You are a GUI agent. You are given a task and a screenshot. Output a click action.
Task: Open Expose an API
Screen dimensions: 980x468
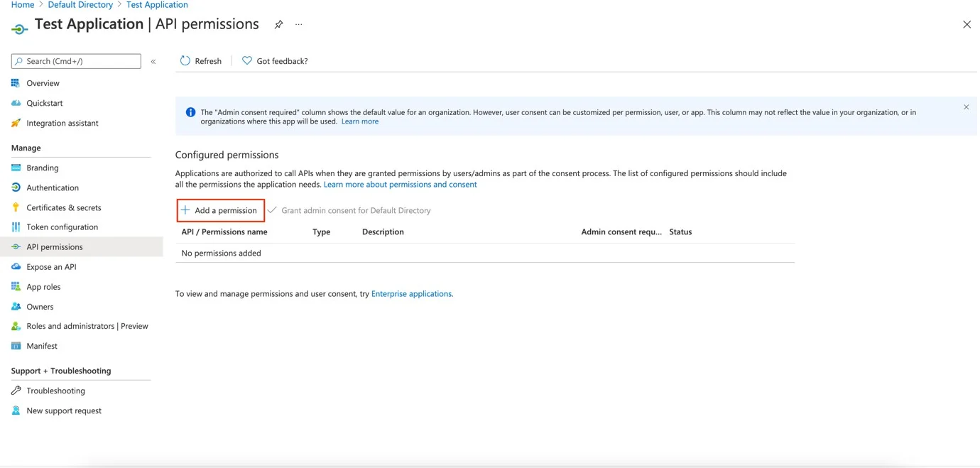point(51,267)
